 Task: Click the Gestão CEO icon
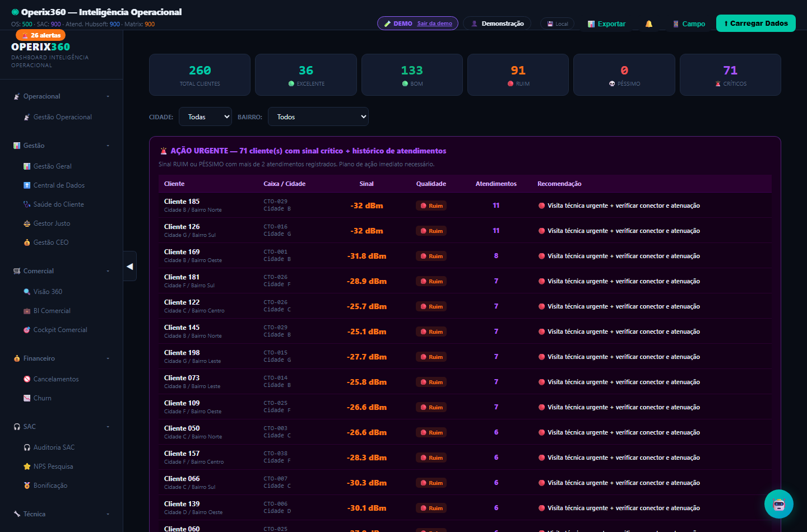pyautogui.click(x=27, y=242)
